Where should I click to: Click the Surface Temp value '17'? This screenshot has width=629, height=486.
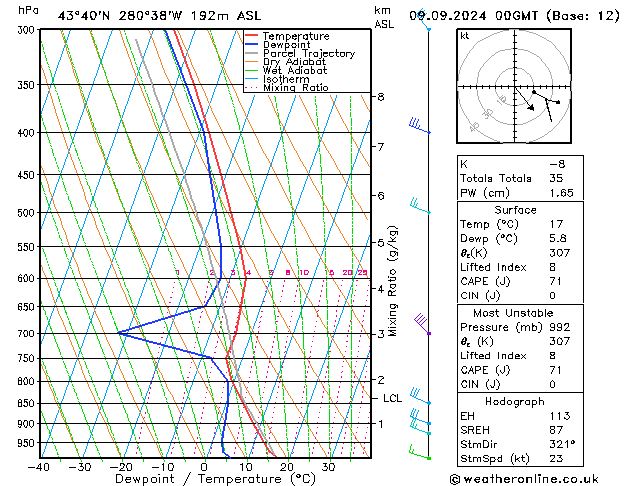[556, 224]
